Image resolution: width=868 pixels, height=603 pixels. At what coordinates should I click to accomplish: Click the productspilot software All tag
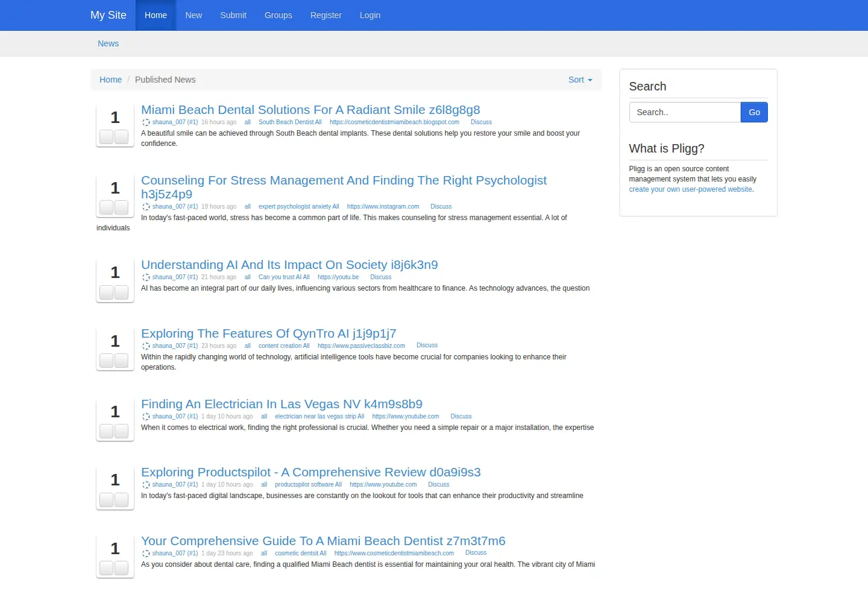coord(308,485)
